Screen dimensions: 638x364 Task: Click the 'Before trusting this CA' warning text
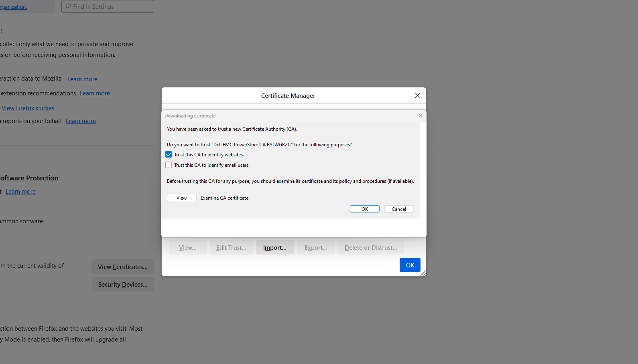point(291,181)
